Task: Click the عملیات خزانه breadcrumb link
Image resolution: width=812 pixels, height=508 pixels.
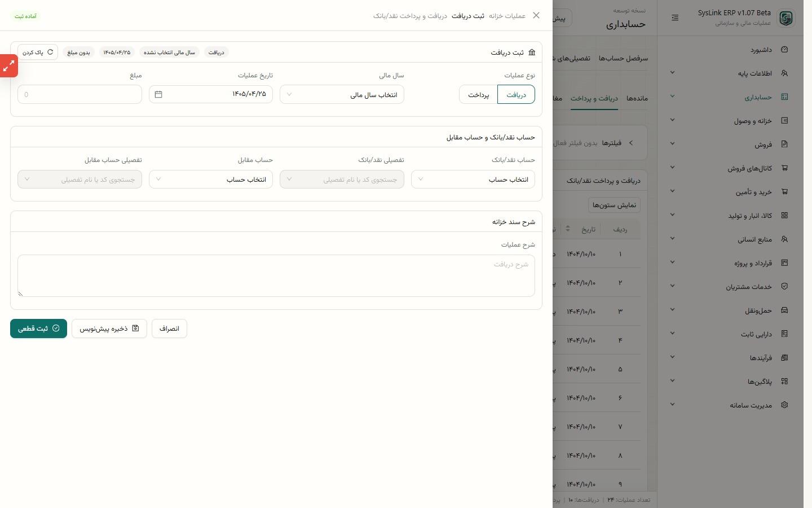Action: [507, 16]
